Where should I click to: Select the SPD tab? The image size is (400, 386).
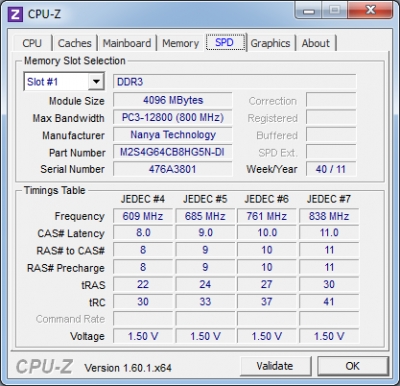point(225,42)
